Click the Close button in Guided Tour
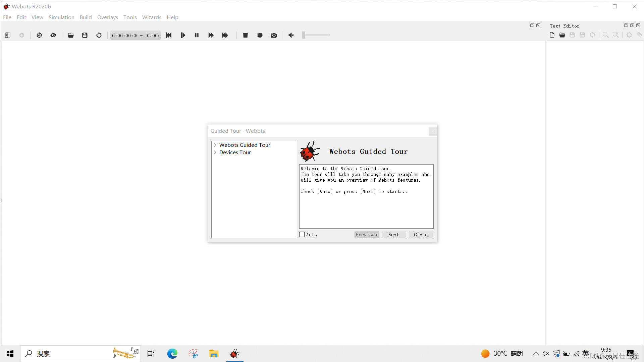 tap(421, 234)
